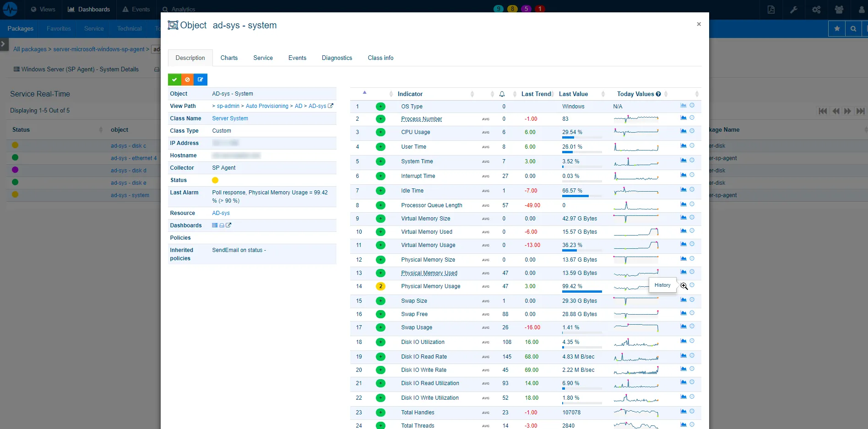
Task: Click the alarm count badge on Physical Memory Usage row
Action: pyautogui.click(x=380, y=286)
